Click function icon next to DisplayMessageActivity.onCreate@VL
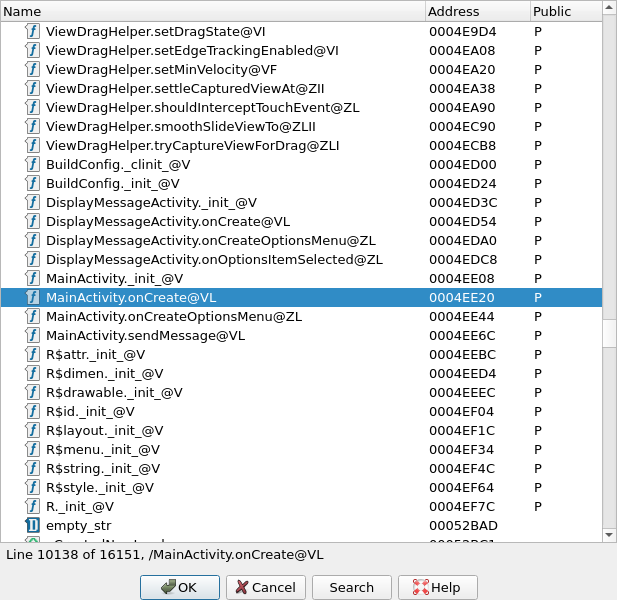The image size is (617, 600). coord(32,222)
